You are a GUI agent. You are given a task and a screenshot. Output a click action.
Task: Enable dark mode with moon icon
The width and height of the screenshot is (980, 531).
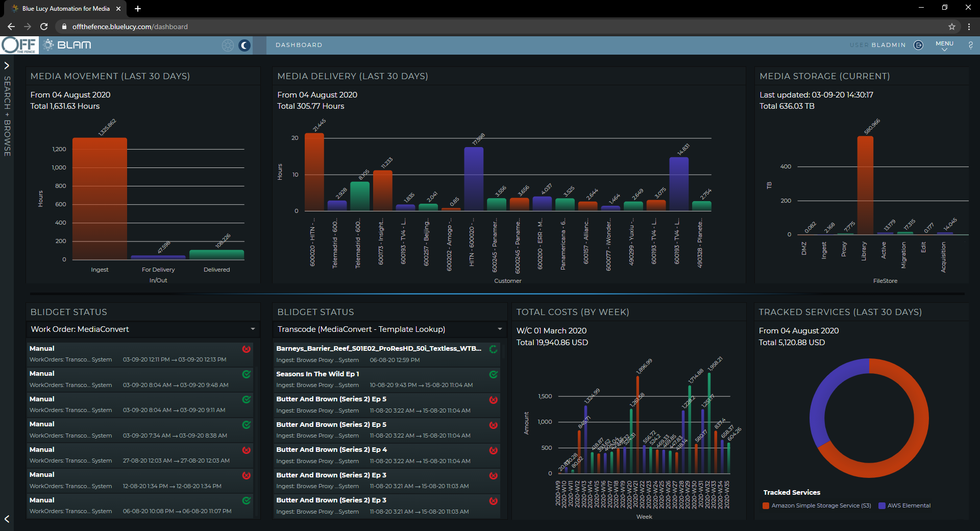coord(245,45)
